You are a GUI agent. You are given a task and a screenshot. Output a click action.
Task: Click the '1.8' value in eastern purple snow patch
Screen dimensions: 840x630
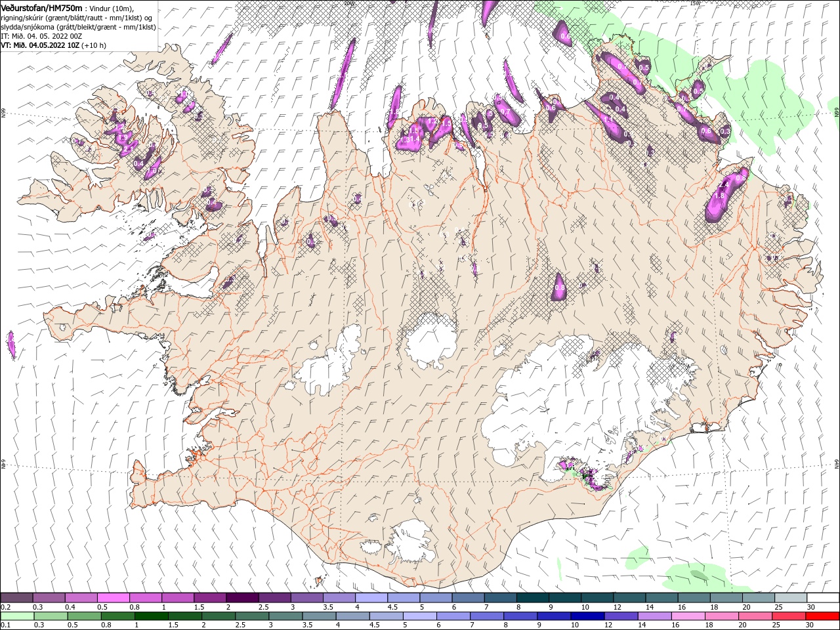(x=719, y=196)
